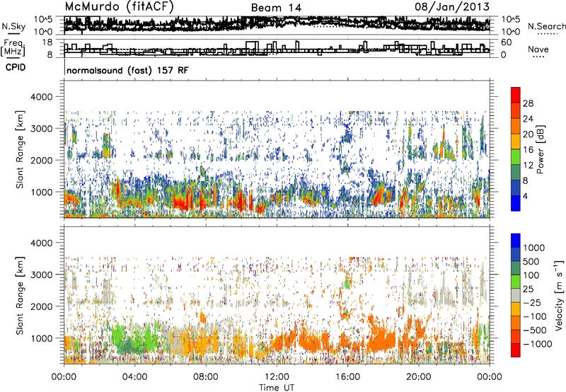Click the power panel 'Slant Range [km]' label
This screenshot has height=392, width=566.
20,149
